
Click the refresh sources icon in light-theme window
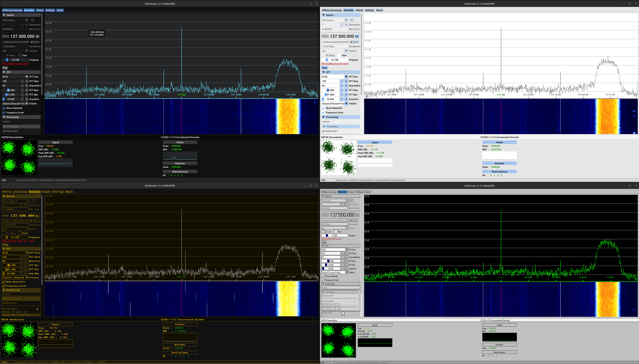[x=352, y=20]
